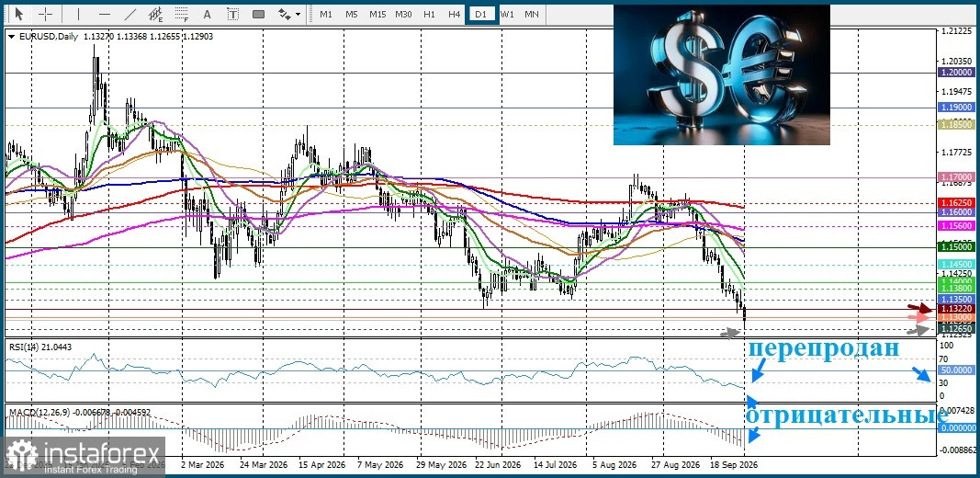The height and width of the screenshot is (478, 980).
Task: Select the gray rectangle shape tool
Action: [x=258, y=14]
